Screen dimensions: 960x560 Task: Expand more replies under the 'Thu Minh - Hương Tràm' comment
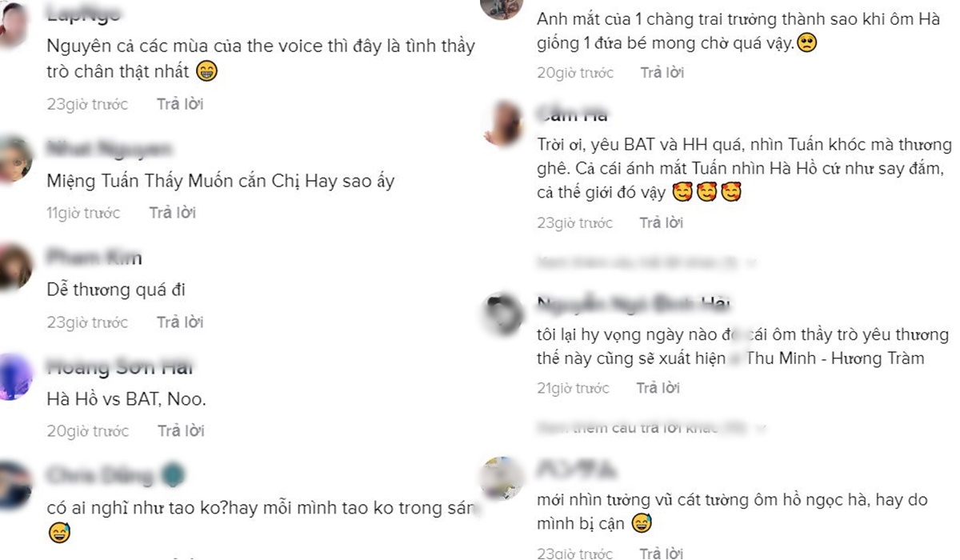[x=652, y=428]
